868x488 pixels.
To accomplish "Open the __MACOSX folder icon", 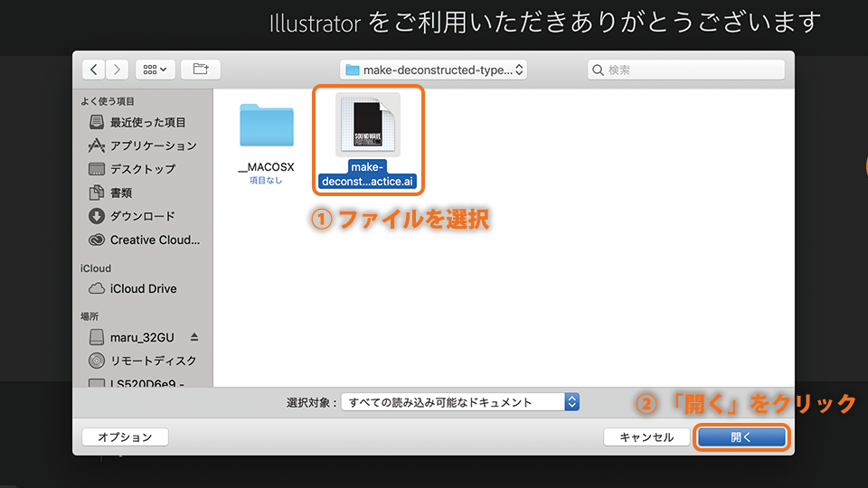I will pos(266,126).
